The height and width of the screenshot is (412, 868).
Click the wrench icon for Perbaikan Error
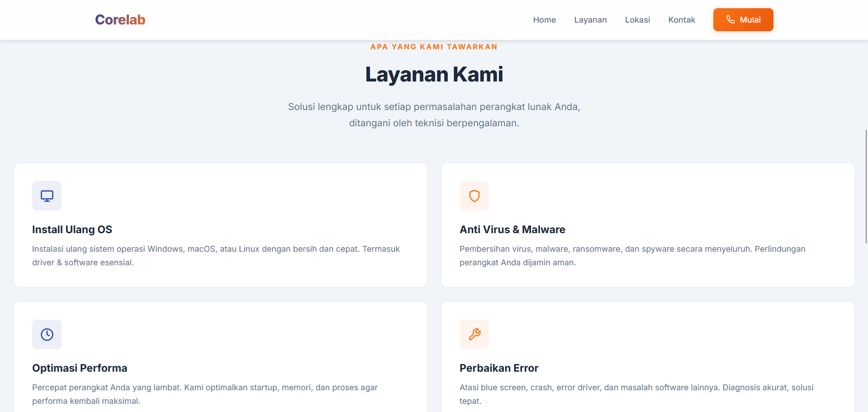tap(474, 335)
